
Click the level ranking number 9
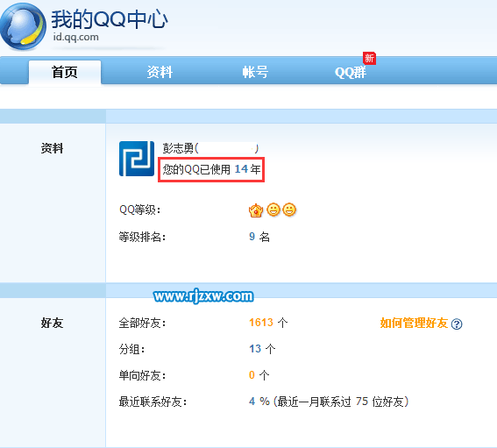coord(252,237)
